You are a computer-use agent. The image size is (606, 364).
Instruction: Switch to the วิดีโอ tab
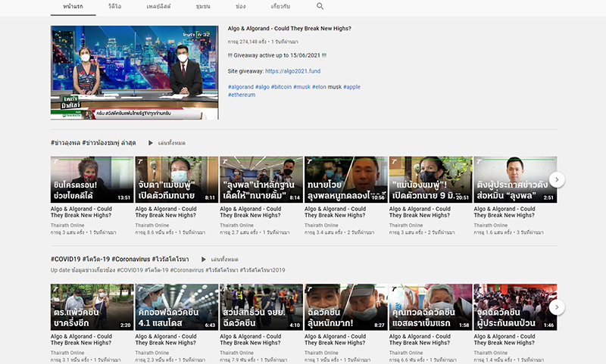coord(114,6)
